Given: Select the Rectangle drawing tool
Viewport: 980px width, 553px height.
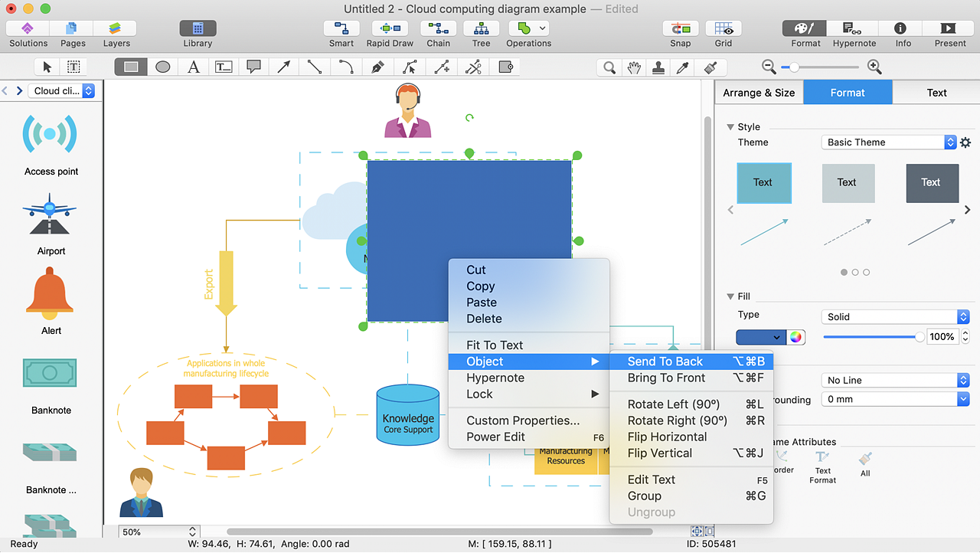Looking at the screenshot, I should [x=131, y=67].
